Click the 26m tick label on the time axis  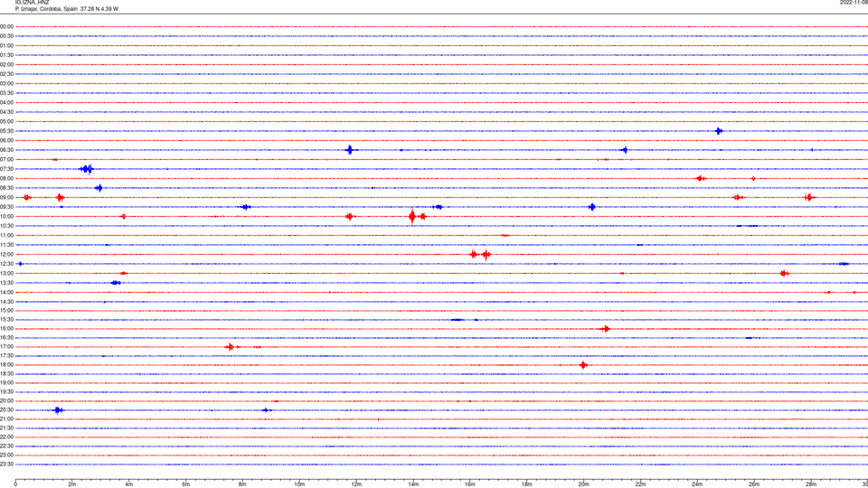[754, 484]
